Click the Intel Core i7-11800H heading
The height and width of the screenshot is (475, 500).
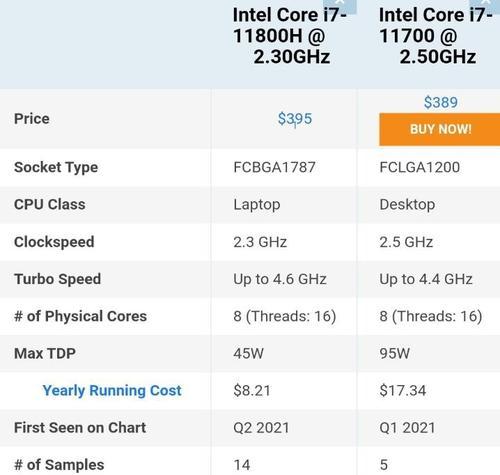(289, 36)
